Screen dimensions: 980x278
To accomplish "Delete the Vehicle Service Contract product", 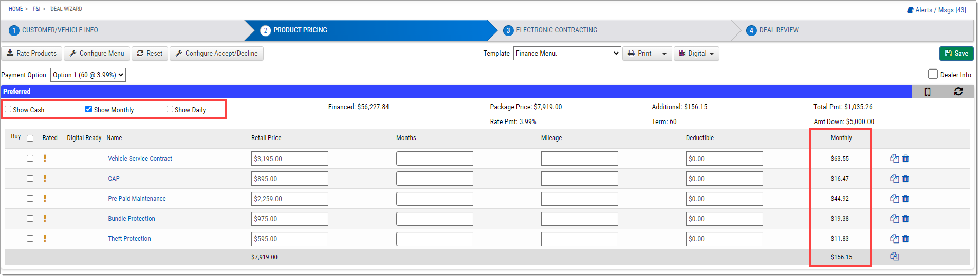I will coord(905,159).
